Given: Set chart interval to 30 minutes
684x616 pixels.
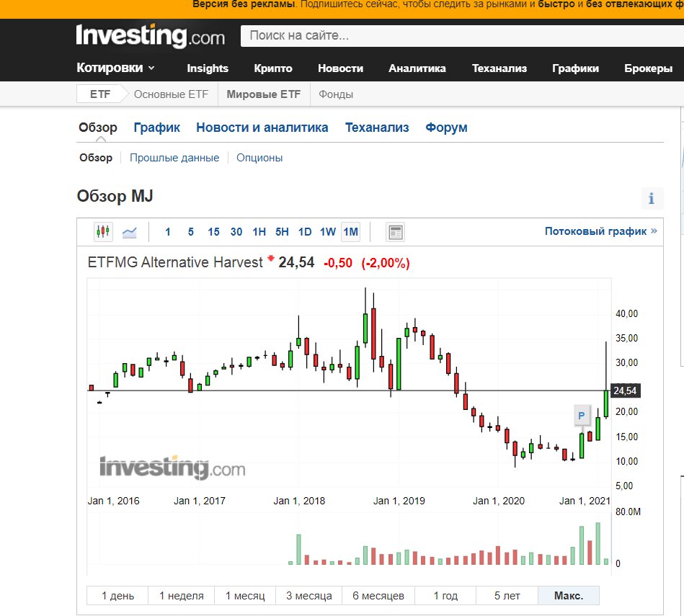Looking at the screenshot, I should 236,232.
